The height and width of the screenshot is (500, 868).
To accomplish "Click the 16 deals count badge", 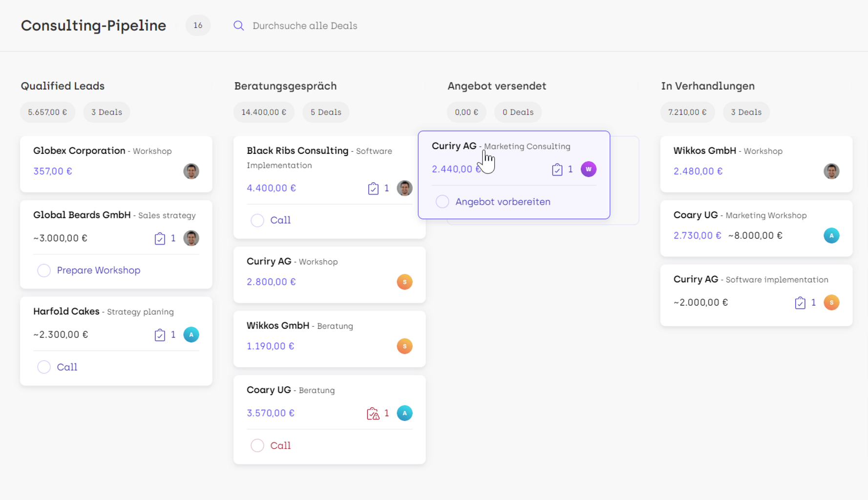I will (x=198, y=25).
